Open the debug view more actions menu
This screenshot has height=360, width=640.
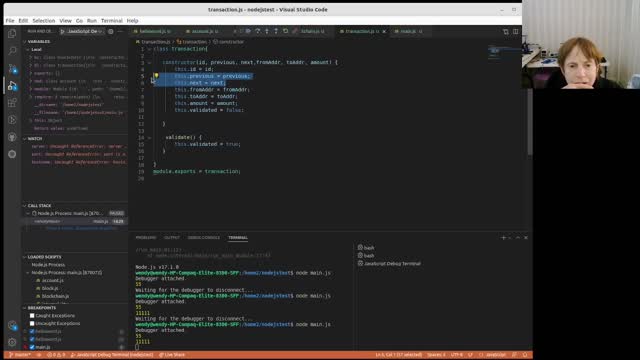click(120, 31)
